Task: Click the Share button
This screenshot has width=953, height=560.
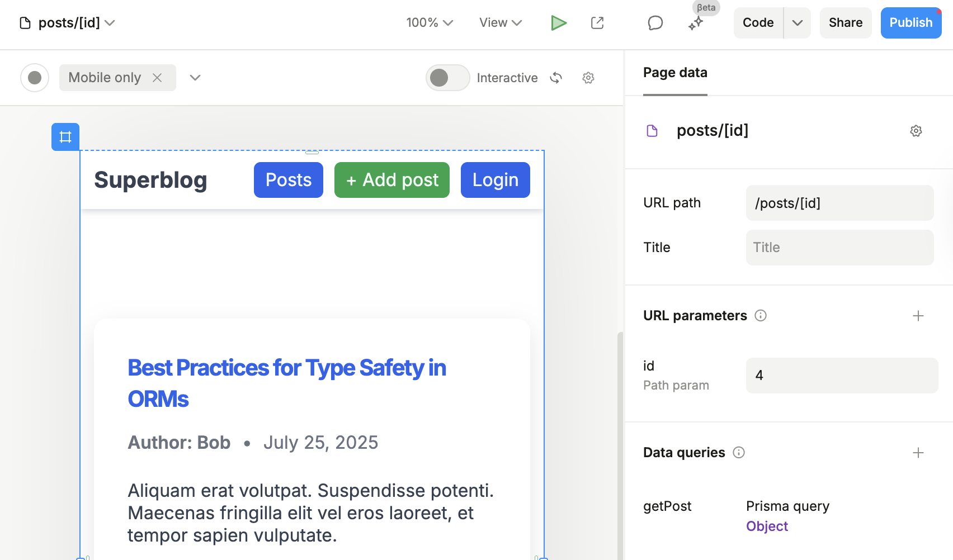Action: 846,23
